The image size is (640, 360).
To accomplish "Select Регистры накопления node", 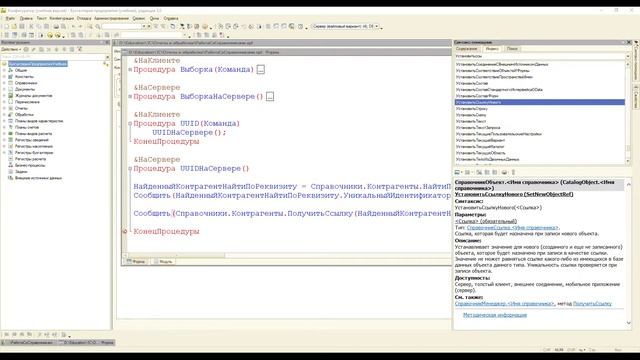I will (x=34, y=146).
